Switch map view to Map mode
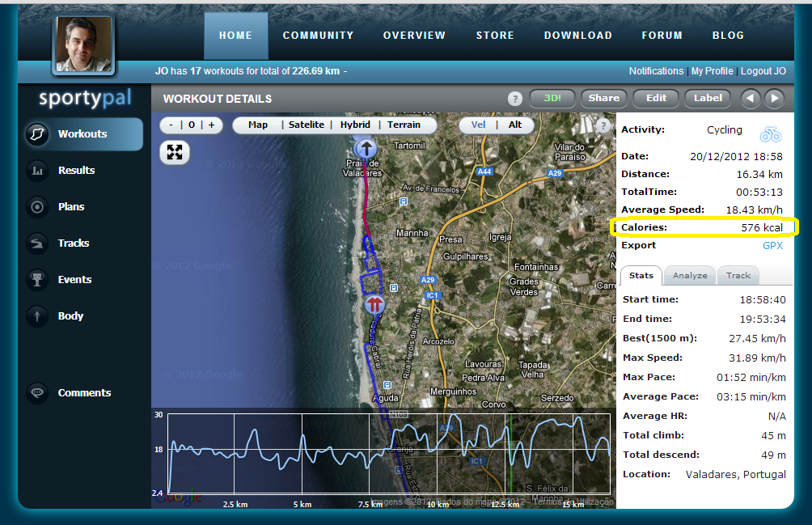 point(258,125)
